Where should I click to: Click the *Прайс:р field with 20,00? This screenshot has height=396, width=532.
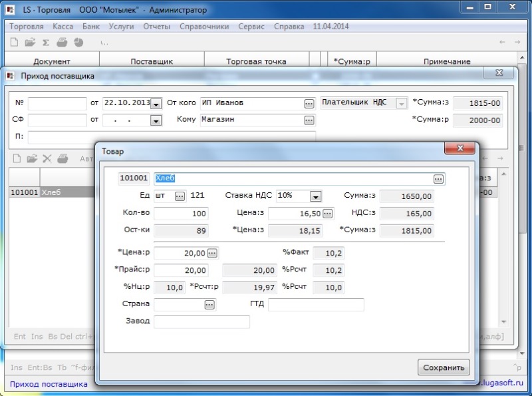click(x=181, y=270)
